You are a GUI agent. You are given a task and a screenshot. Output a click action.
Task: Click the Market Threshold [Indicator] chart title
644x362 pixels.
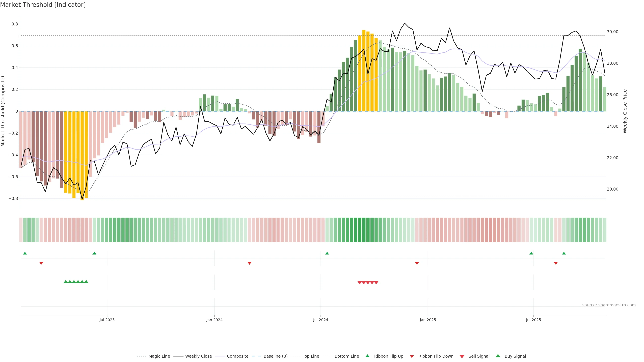(43, 5)
